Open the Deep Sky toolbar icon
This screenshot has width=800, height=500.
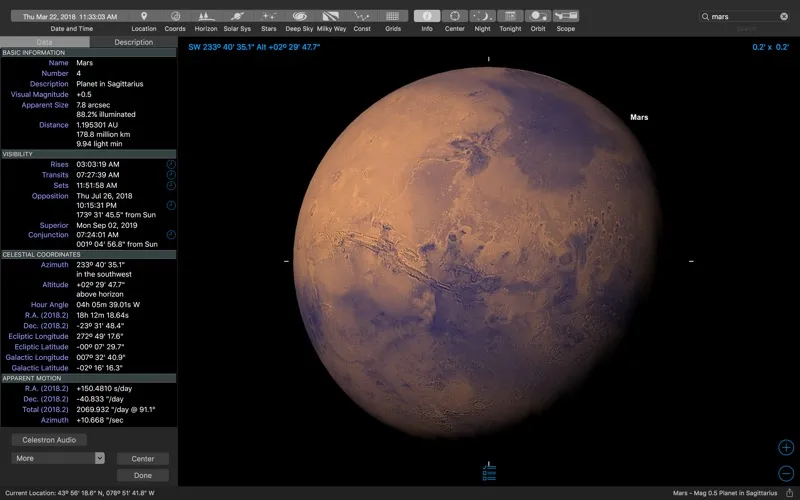[299, 17]
